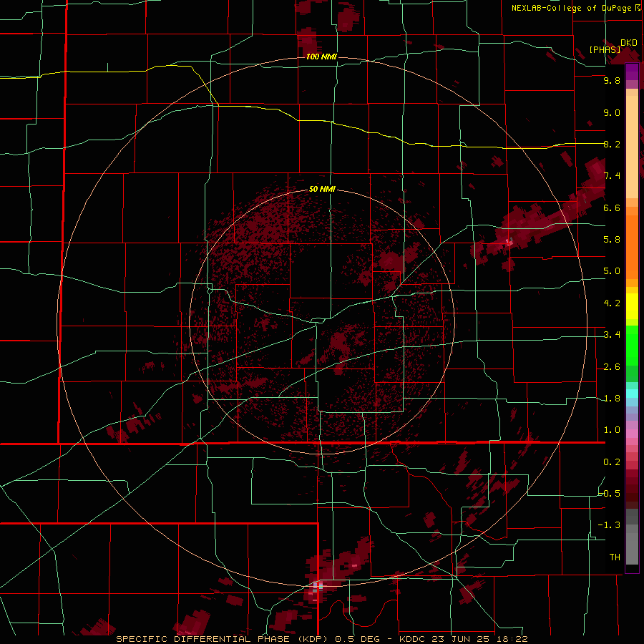The image size is (644, 644).
Task: Pick the yellow segment of the color bar
Action: click(x=632, y=306)
